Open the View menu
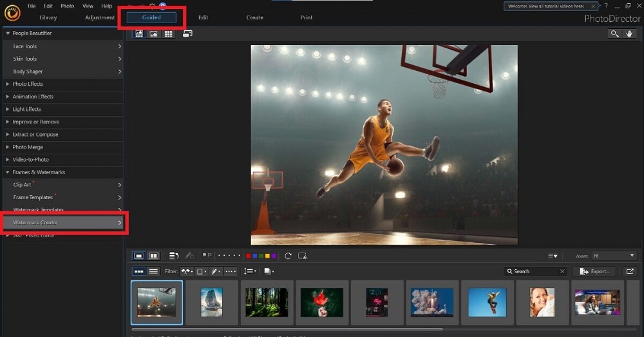Image resolution: width=644 pixels, height=337 pixels. (x=88, y=6)
